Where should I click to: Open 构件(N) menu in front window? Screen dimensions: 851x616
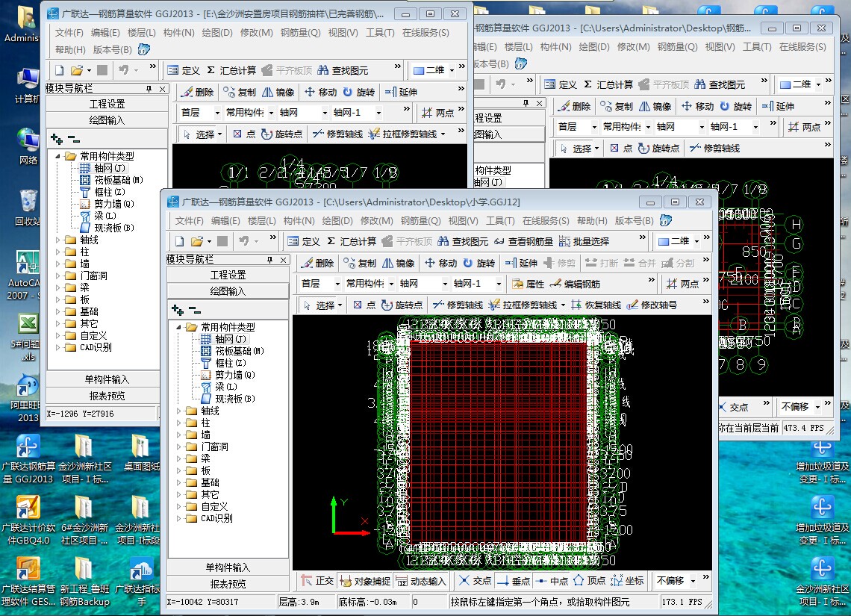[299, 221]
